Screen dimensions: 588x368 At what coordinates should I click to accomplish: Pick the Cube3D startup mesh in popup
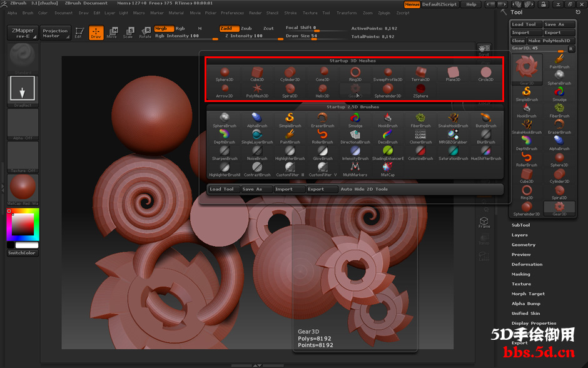point(257,74)
